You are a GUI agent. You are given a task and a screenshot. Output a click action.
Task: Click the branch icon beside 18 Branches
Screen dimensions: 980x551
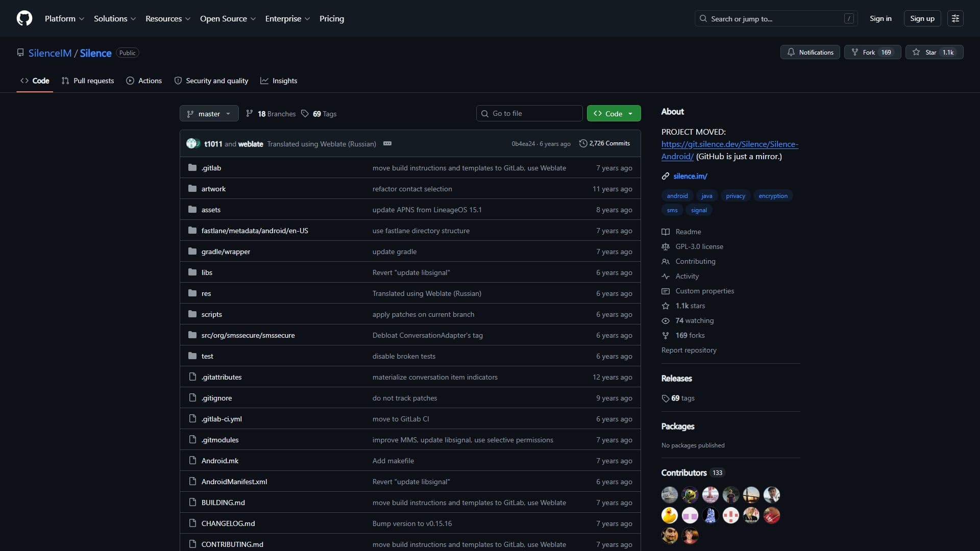[x=250, y=113]
